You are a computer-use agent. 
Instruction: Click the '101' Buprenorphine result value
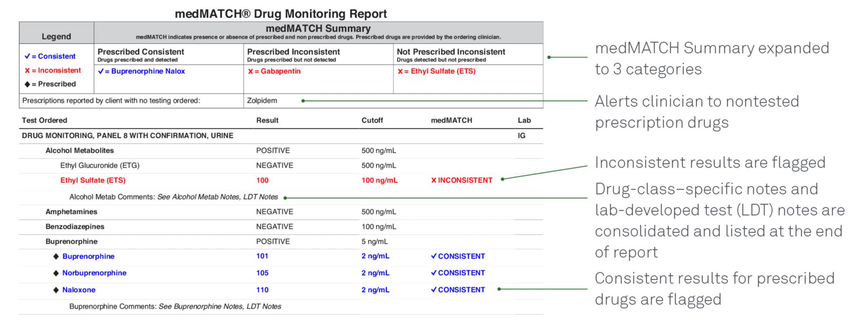tap(262, 256)
